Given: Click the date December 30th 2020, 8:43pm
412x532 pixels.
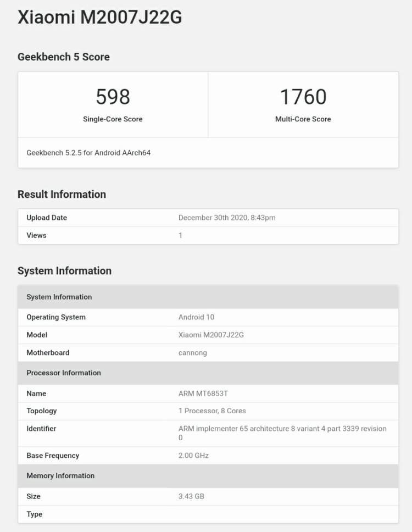Looking at the screenshot, I should (227, 218).
